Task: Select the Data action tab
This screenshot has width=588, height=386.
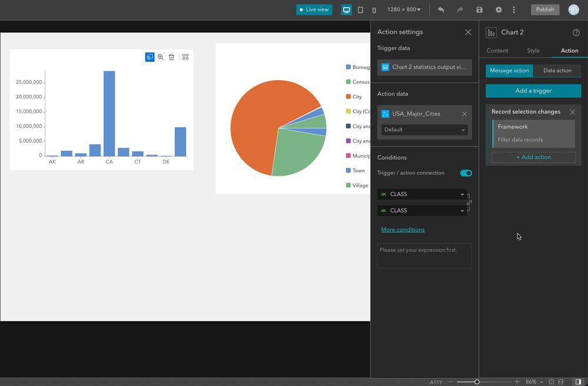Action: pos(557,71)
